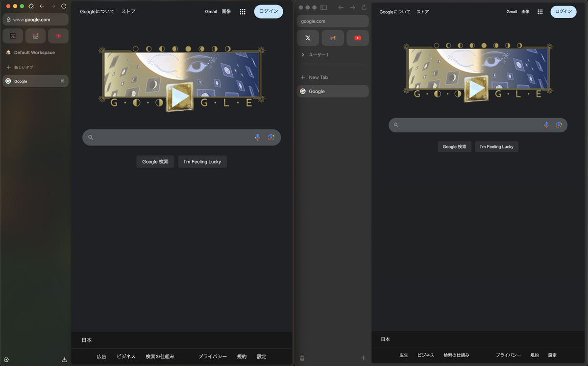
Task: Go back in the left browser window
Action: tap(42, 6)
